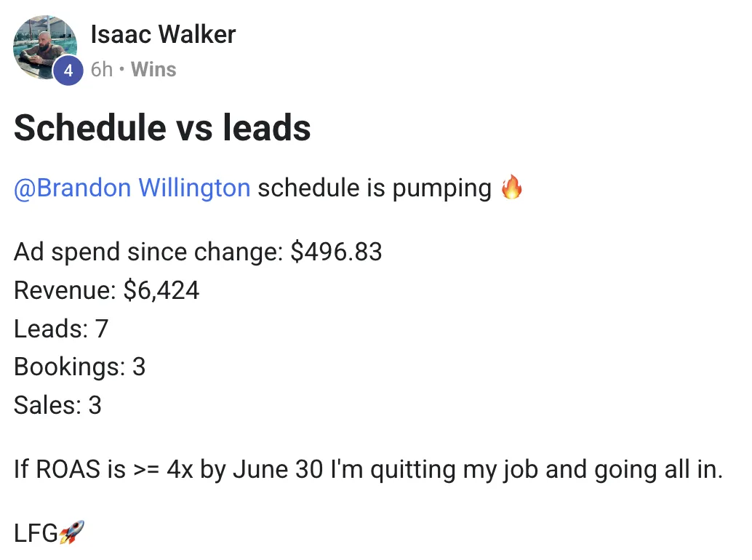
Task: Click the Leads: 7 line
Action: pyautogui.click(x=61, y=329)
